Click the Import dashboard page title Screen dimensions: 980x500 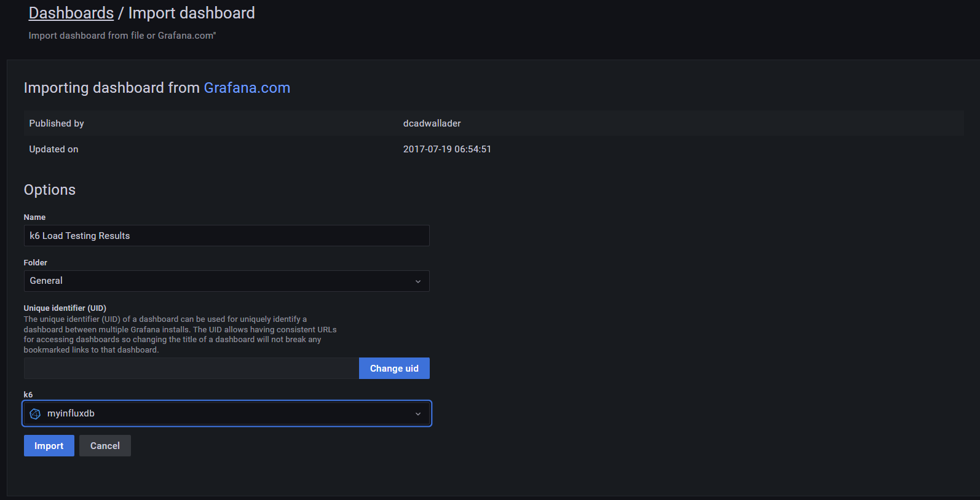coord(191,13)
